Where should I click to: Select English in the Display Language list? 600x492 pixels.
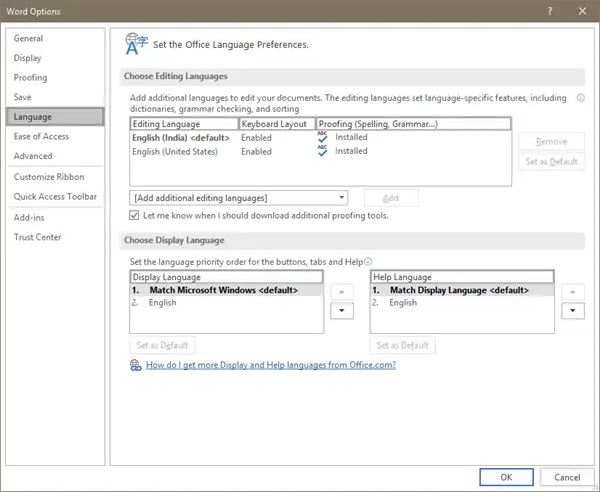[x=162, y=302]
